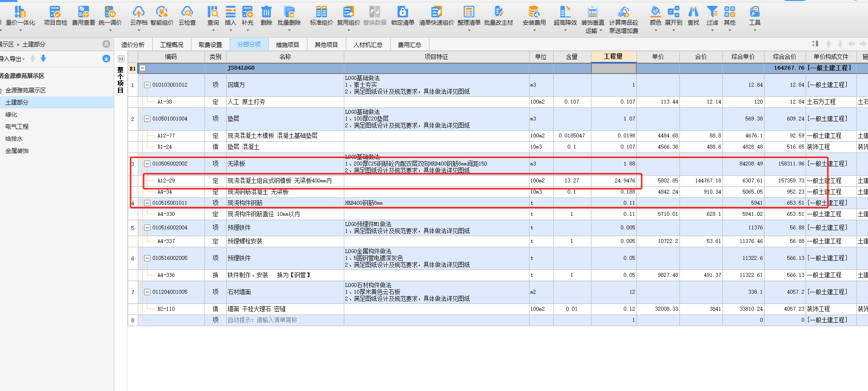Select 绿化 in the project tree
Screen dimensions: 868x391
[x=11, y=115]
